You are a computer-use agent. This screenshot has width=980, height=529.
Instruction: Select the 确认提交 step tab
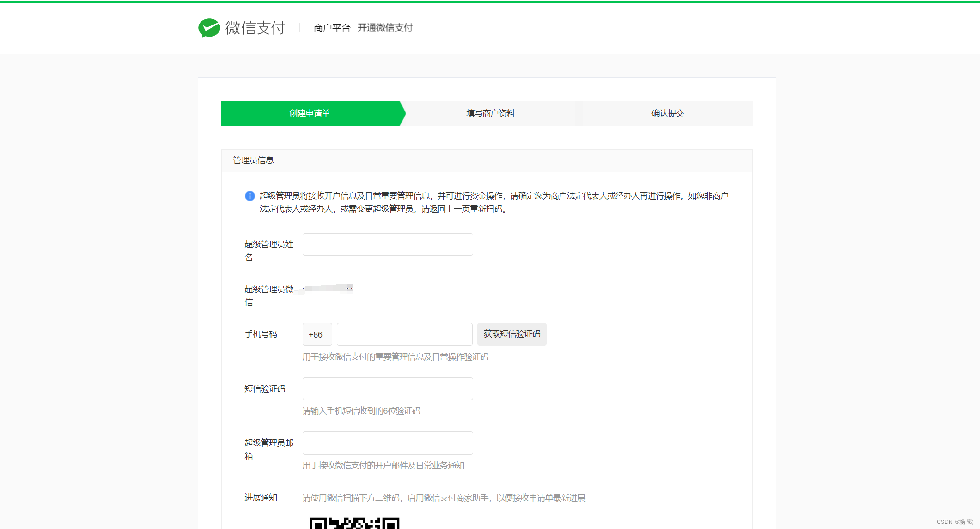tap(667, 113)
